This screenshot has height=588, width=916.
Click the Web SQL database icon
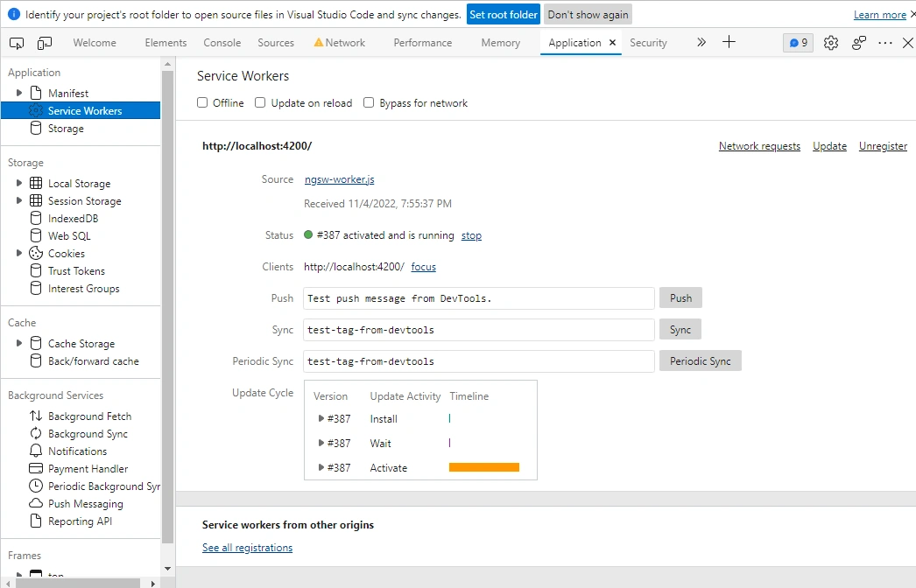[x=36, y=236]
